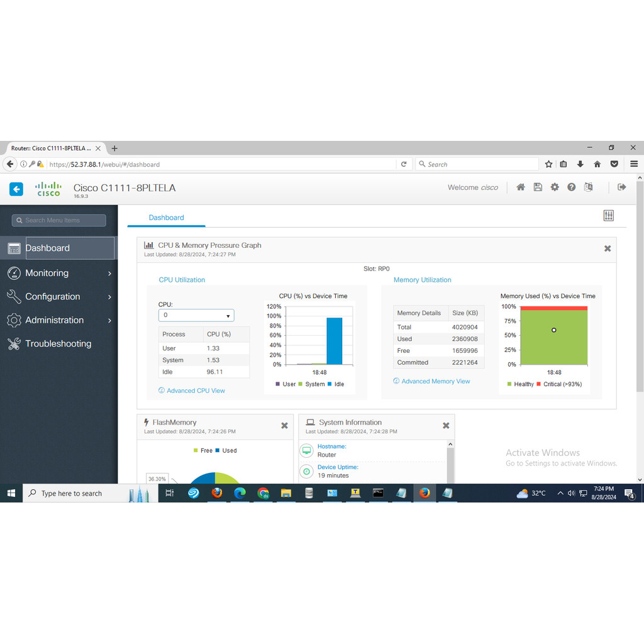644x644 pixels.
Task: Save configuration via the floppy disk icon
Action: click(538, 187)
